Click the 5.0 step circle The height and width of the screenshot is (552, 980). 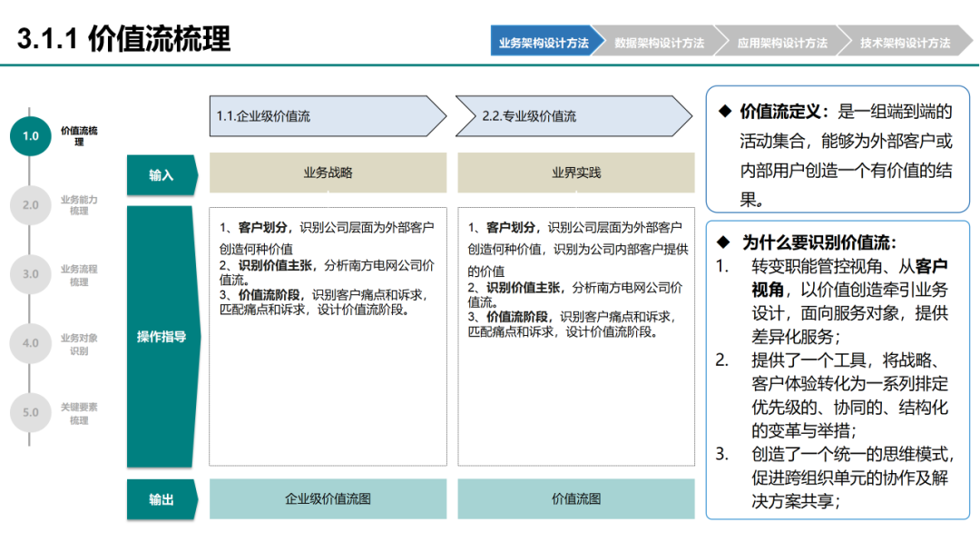click(x=31, y=412)
